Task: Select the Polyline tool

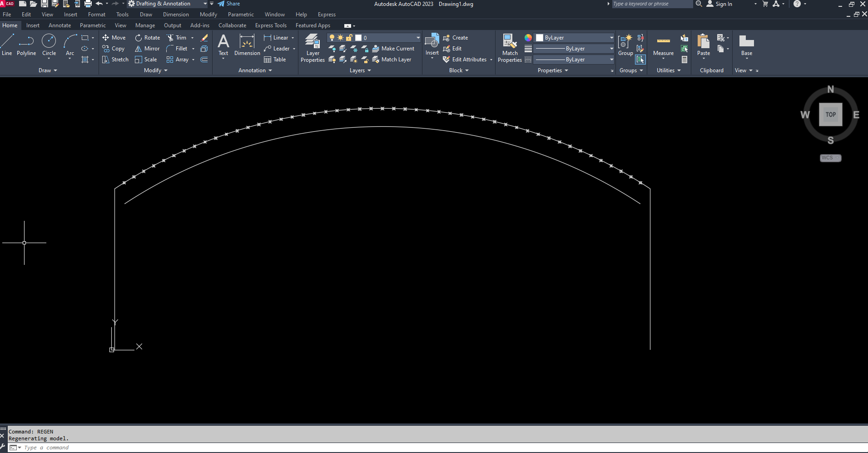Action: (x=26, y=45)
